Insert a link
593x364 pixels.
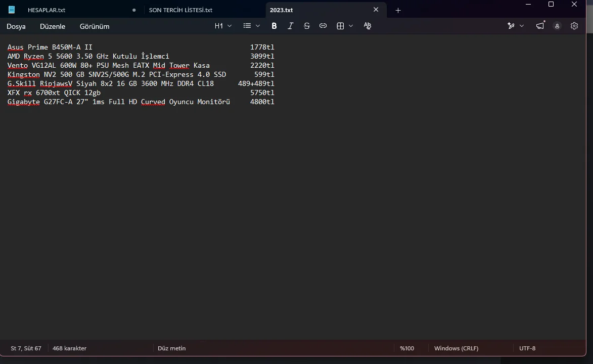pos(323,26)
